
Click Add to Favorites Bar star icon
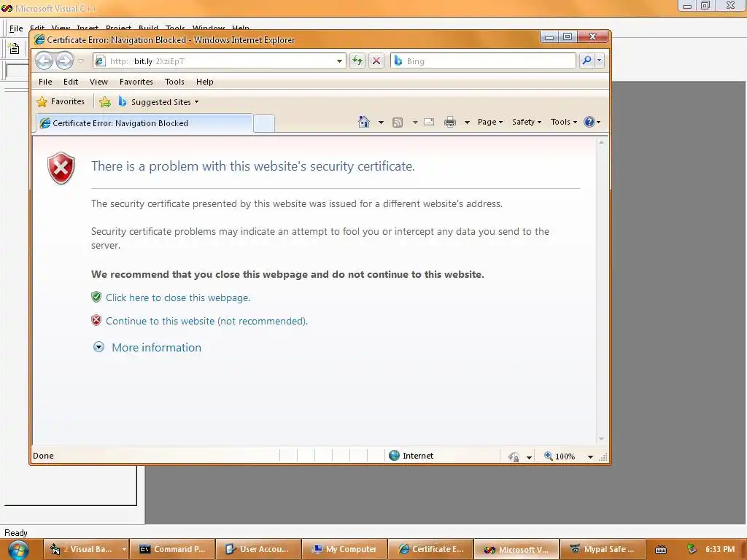(105, 102)
